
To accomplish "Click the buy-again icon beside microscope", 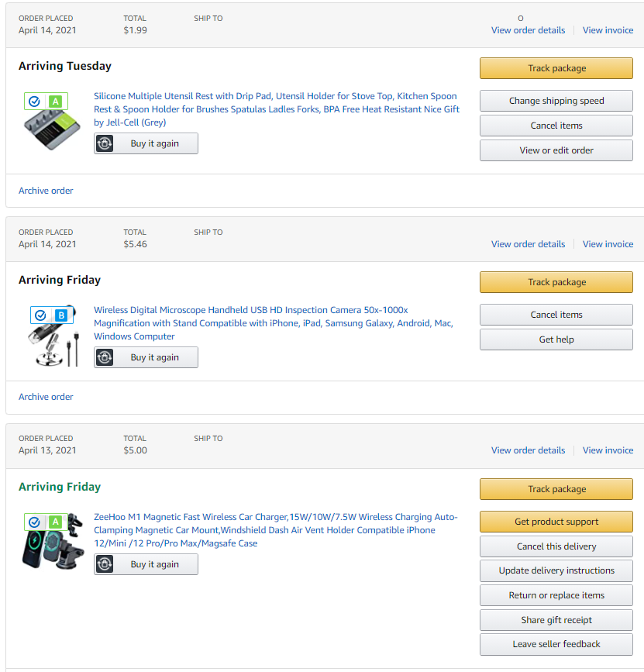I will point(104,357).
